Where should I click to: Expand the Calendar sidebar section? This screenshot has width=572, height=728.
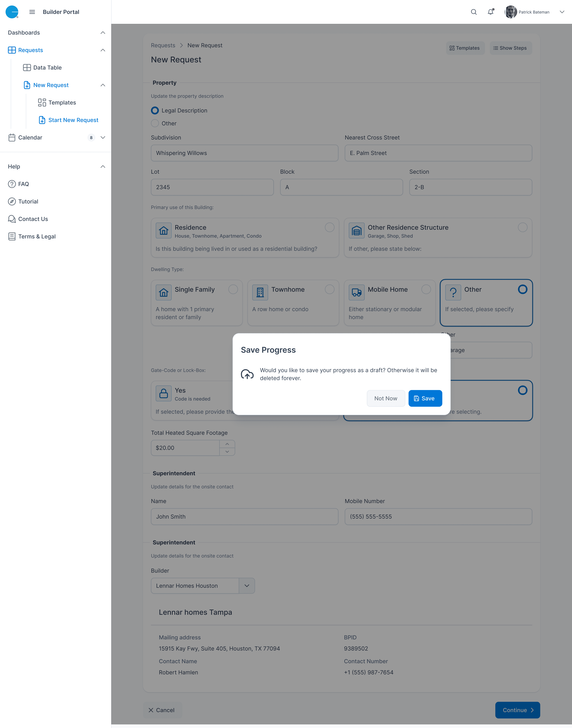103,137
